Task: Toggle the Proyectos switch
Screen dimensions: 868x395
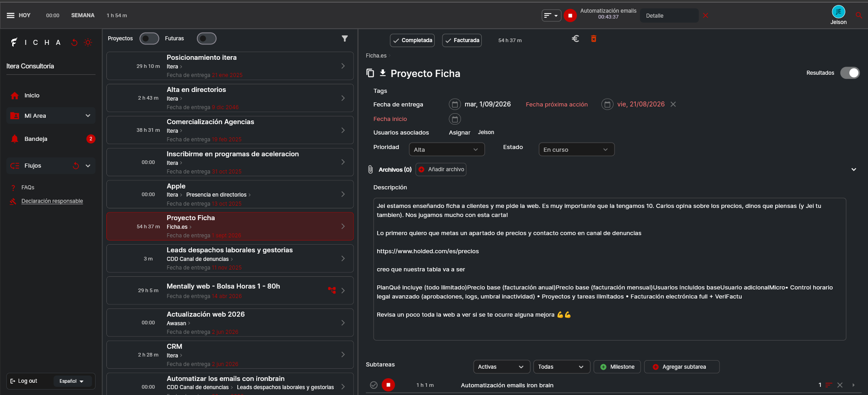Action: (x=149, y=39)
